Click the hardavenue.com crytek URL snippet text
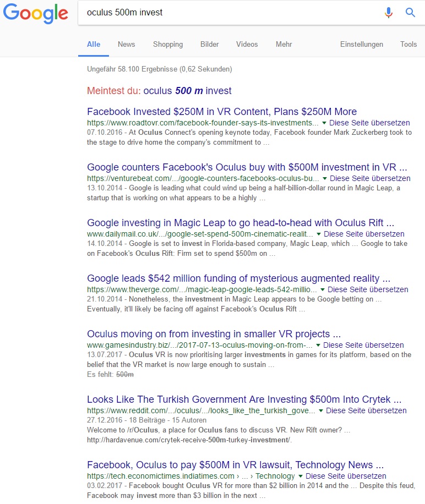Image resolution: width=425 pixels, height=504 pixels. coord(189,440)
